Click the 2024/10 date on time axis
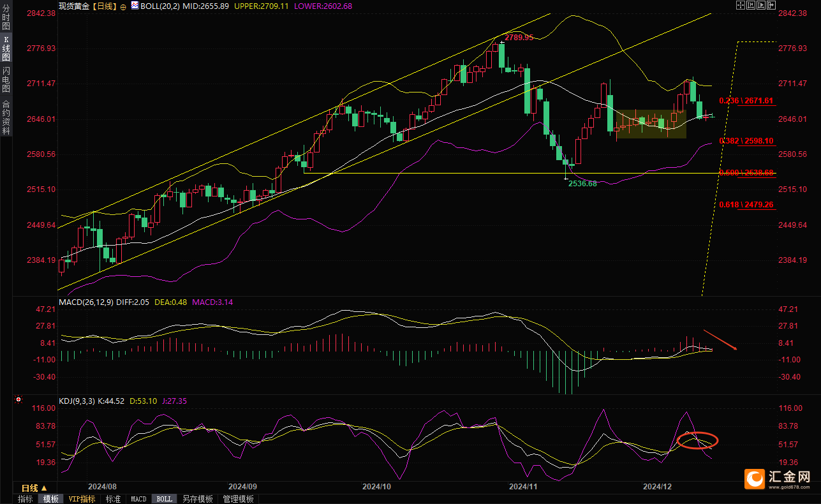The width and height of the screenshot is (821, 504). click(376, 487)
